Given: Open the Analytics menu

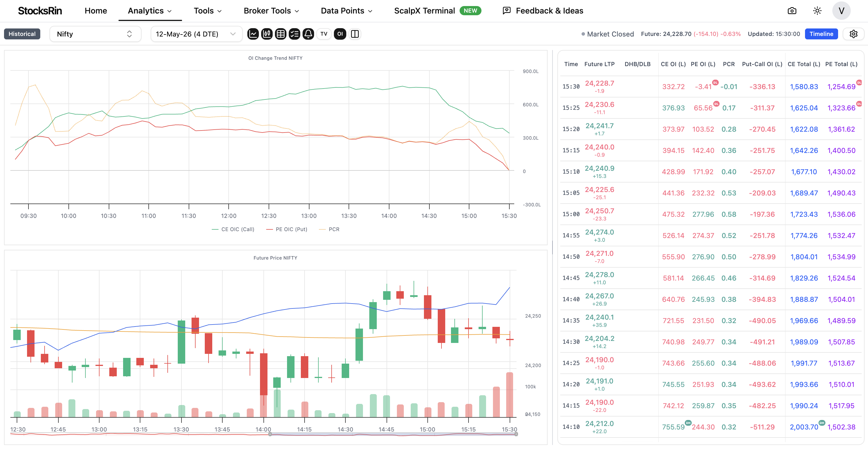Looking at the screenshot, I should [x=150, y=11].
